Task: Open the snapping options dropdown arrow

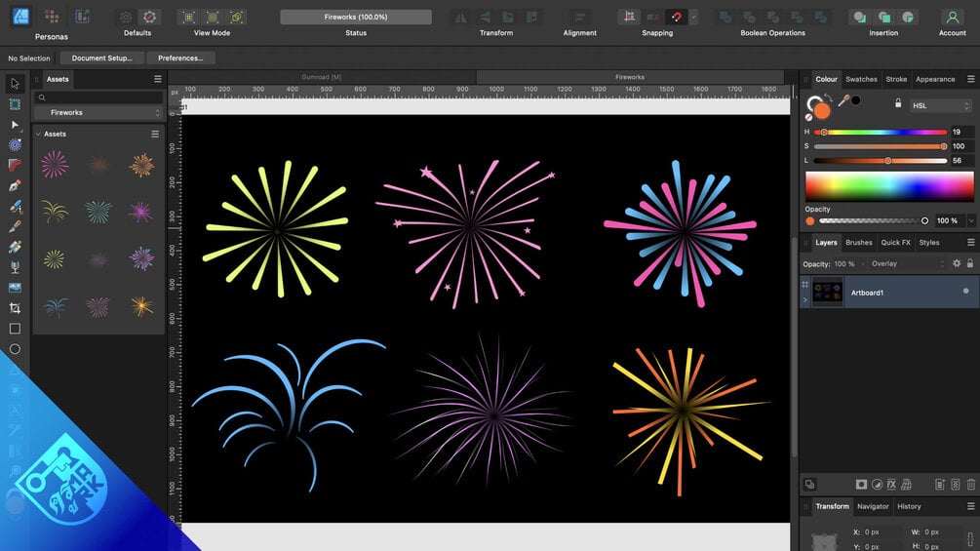Action: point(693,17)
